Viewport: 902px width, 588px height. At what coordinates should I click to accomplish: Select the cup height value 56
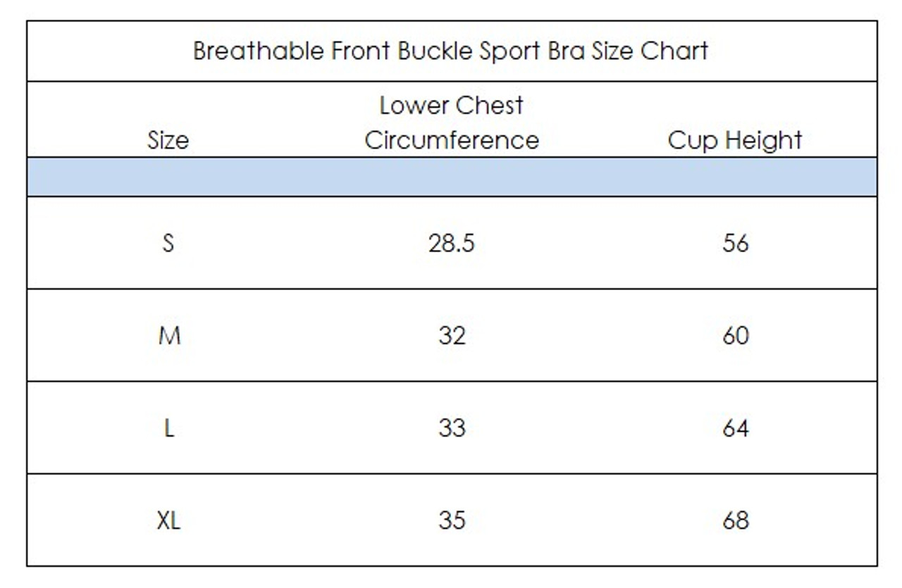tap(735, 243)
